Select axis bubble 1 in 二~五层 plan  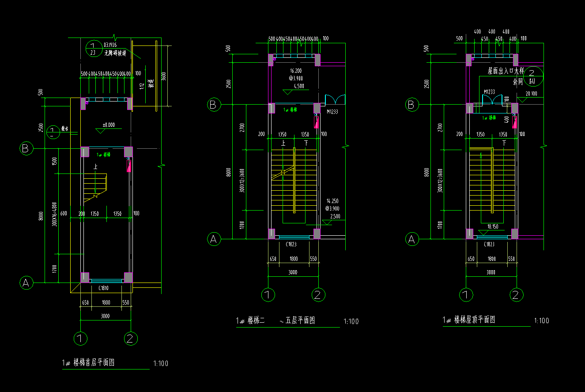[x=268, y=295]
